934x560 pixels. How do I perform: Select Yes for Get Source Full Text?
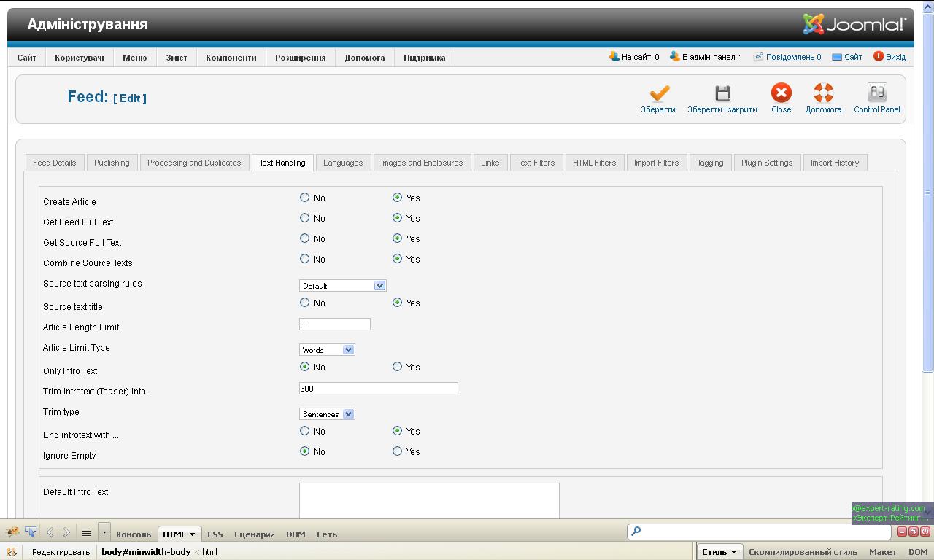[x=397, y=238]
